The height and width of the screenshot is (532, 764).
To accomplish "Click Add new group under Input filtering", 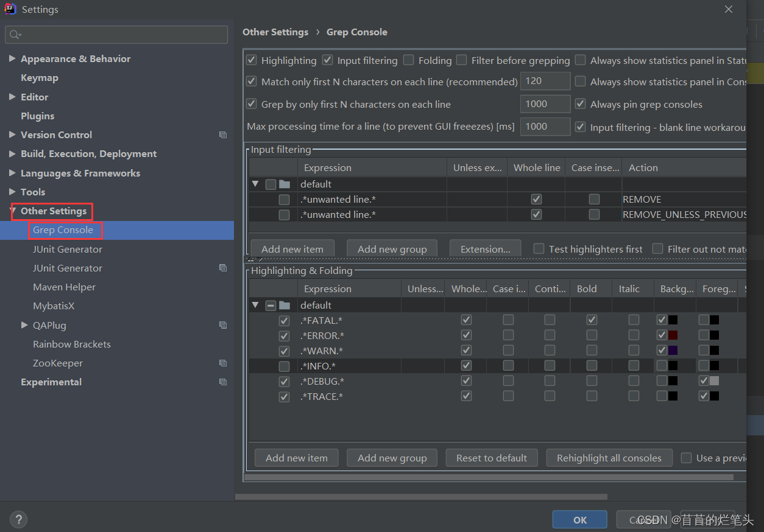I will click(392, 248).
